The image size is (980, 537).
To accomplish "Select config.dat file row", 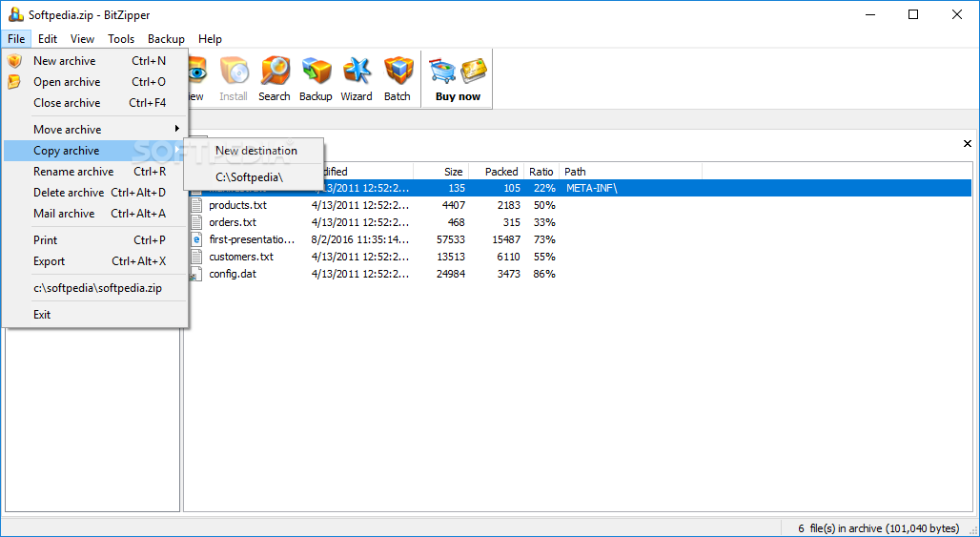I will click(x=582, y=274).
